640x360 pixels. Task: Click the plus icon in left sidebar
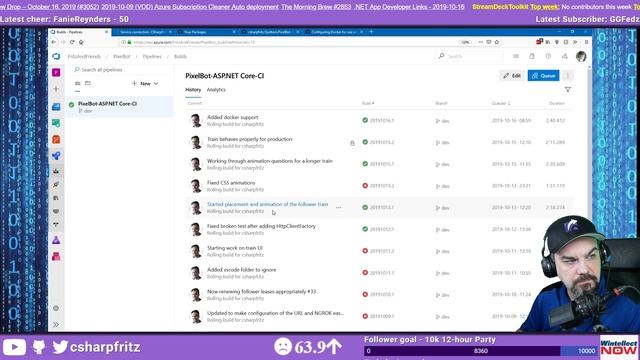click(x=56, y=89)
